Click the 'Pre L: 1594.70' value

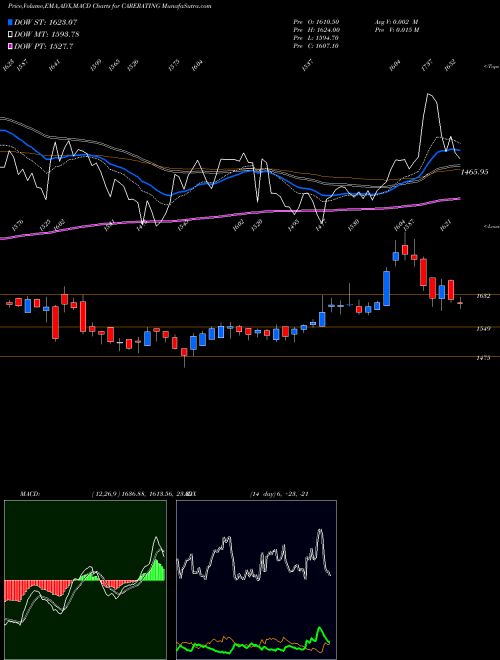point(316,38)
